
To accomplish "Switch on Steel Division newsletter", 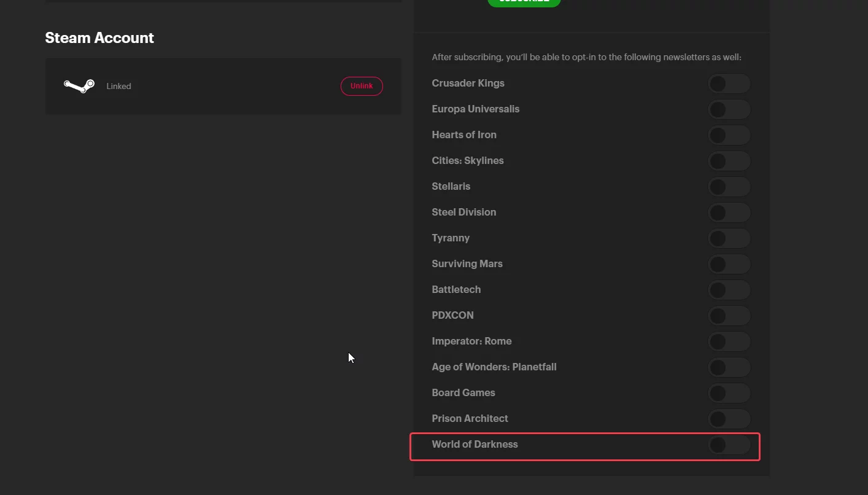I will point(729,212).
